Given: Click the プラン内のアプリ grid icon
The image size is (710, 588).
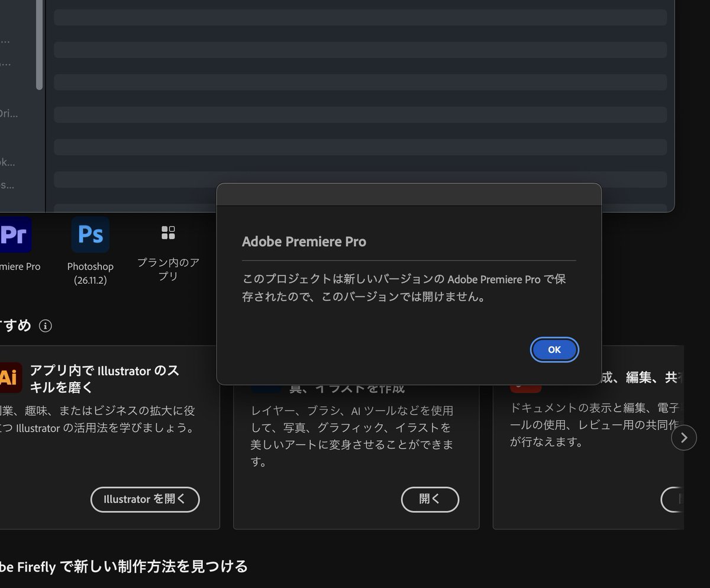Looking at the screenshot, I should tap(168, 233).
